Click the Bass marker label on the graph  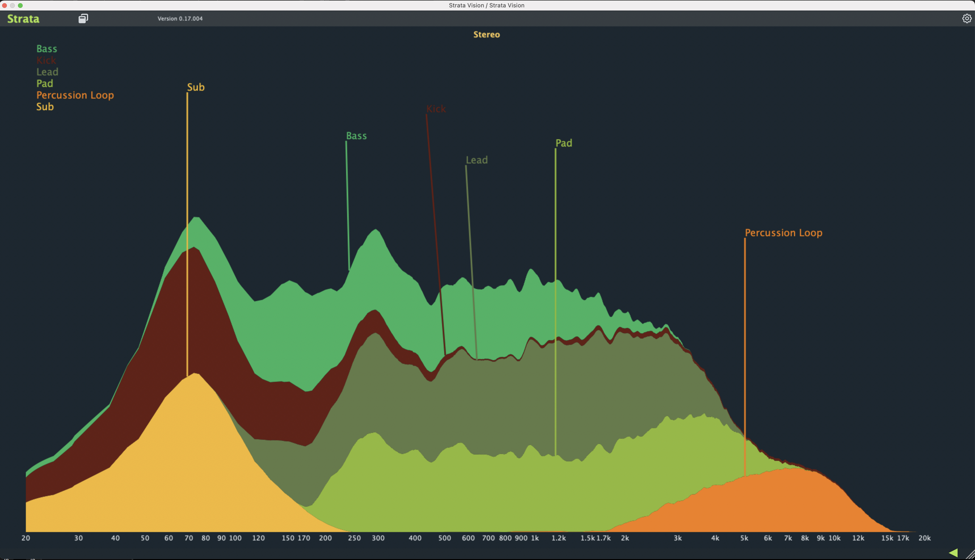[x=356, y=136]
